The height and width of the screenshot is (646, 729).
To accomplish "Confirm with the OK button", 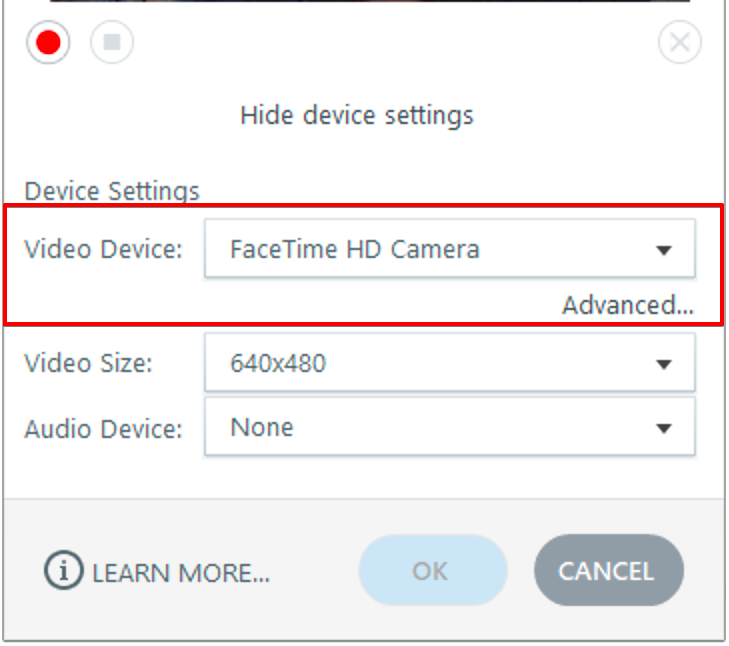I will [431, 571].
